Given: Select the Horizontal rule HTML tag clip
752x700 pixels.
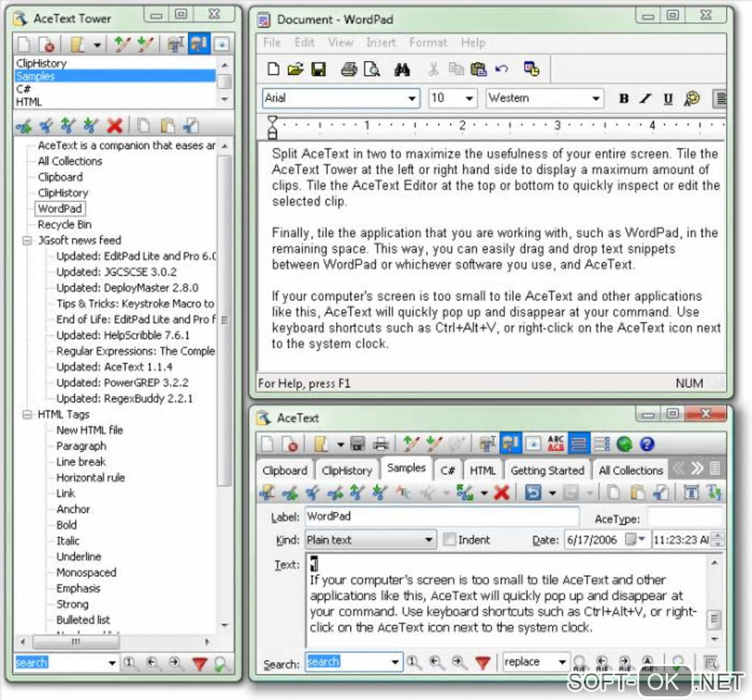Looking at the screenshot, I should coord(90,477).
